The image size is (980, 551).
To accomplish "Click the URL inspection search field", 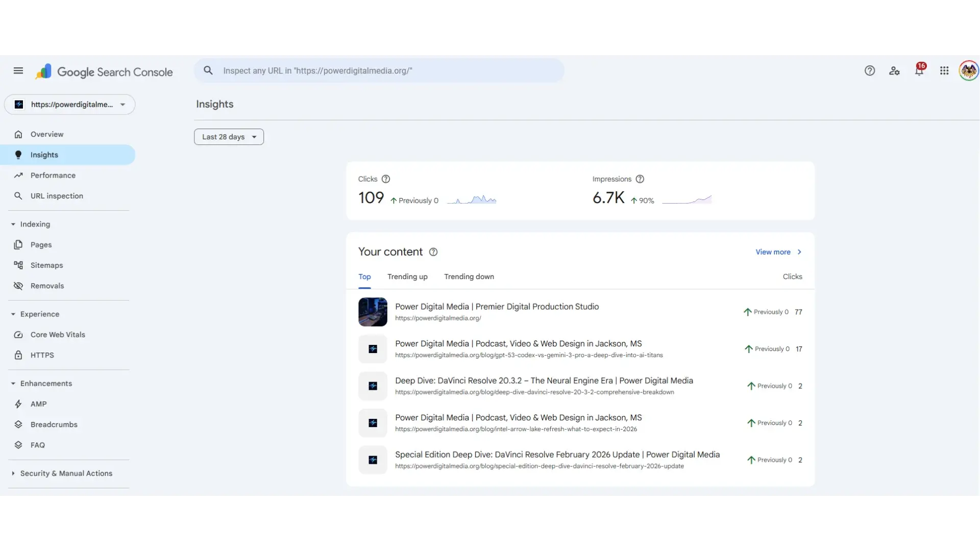I will pyautogui.click(x=380, y=71).
